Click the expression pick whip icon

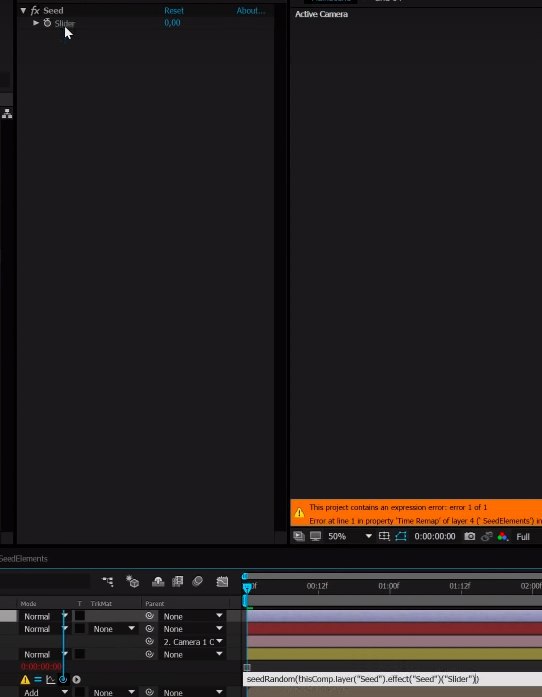click(63, 679)
